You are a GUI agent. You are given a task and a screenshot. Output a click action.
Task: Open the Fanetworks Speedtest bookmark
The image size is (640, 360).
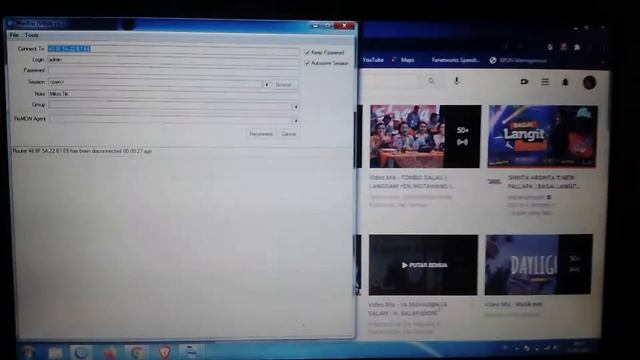click(x=456, y=60)
